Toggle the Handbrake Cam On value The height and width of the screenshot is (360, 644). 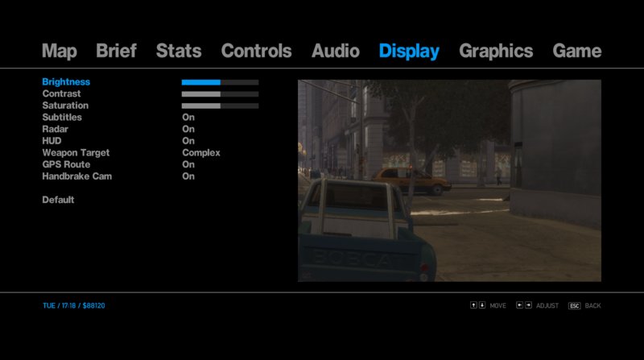click(x=188, y=176)
